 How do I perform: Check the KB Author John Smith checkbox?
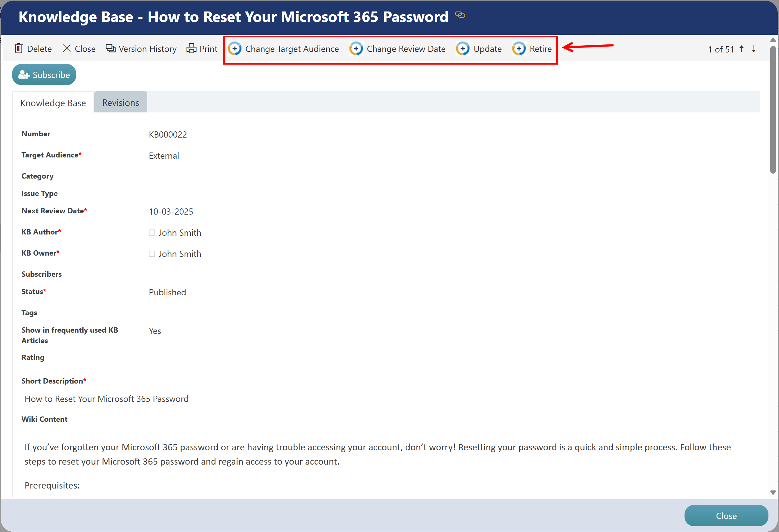pyautogui.click(x=152, y=233)
